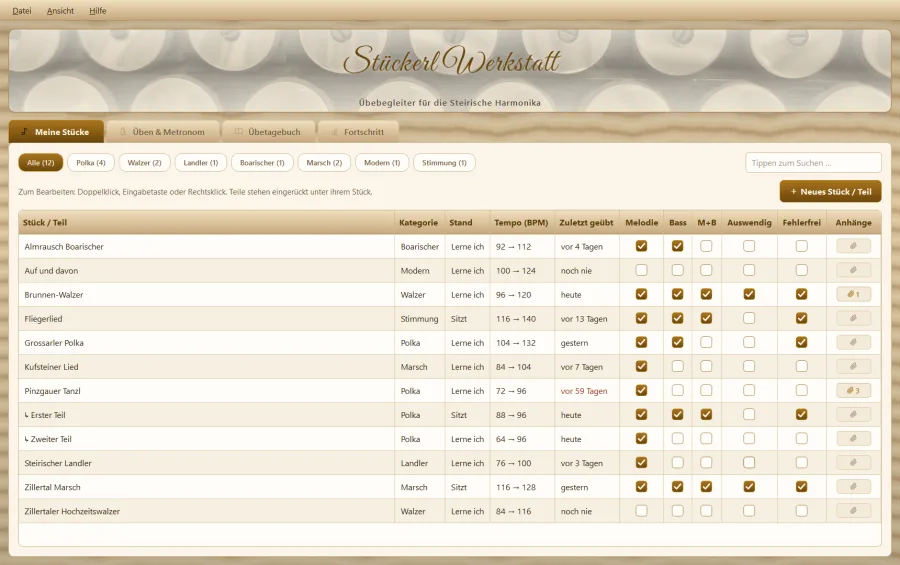This screenshot has width=900, height=565.
Task: Open the Übetagebuch tab
Action: pos(269,132)
